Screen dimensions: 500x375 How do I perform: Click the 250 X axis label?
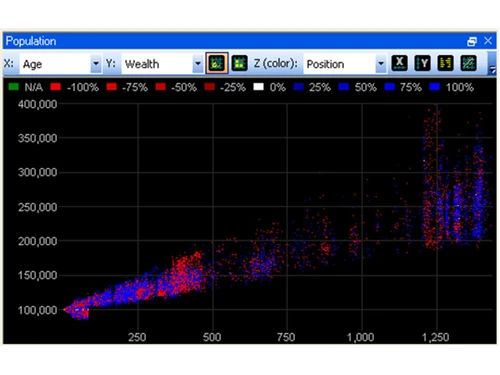coord(137,337)
